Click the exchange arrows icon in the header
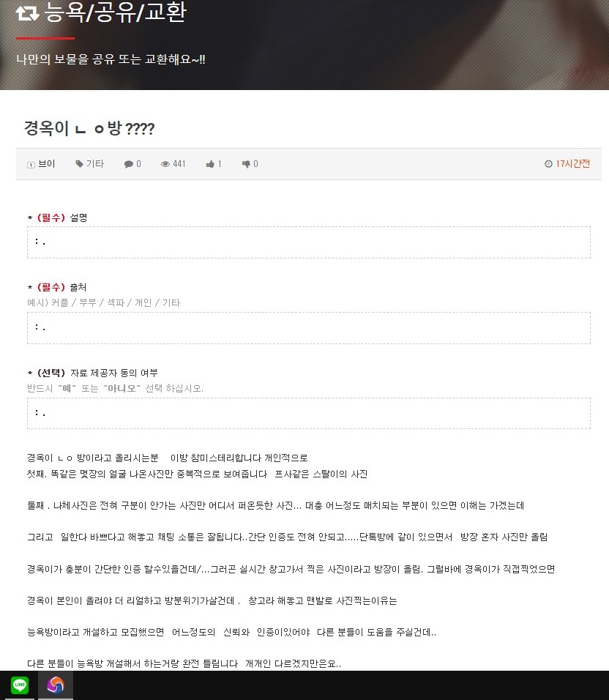Image resolution: width=609 pixels, height=700 pixels. coord(27,12)
